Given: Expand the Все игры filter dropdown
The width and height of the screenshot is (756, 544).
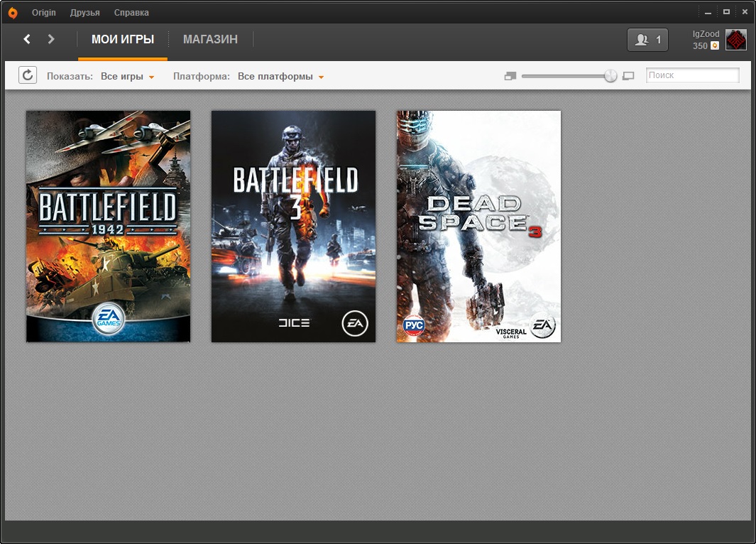Looking at the screenshot, I should point(127,76).
